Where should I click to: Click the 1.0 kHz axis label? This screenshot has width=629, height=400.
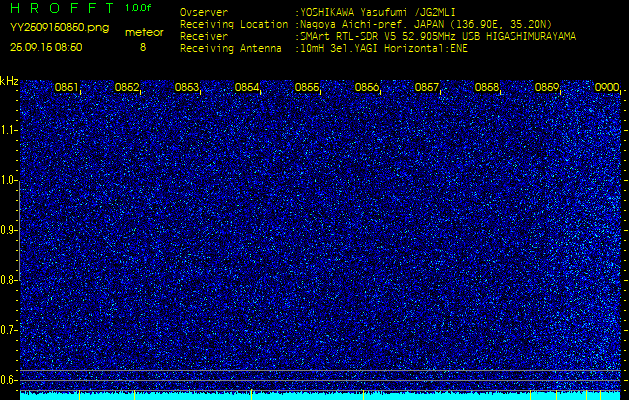9,180
